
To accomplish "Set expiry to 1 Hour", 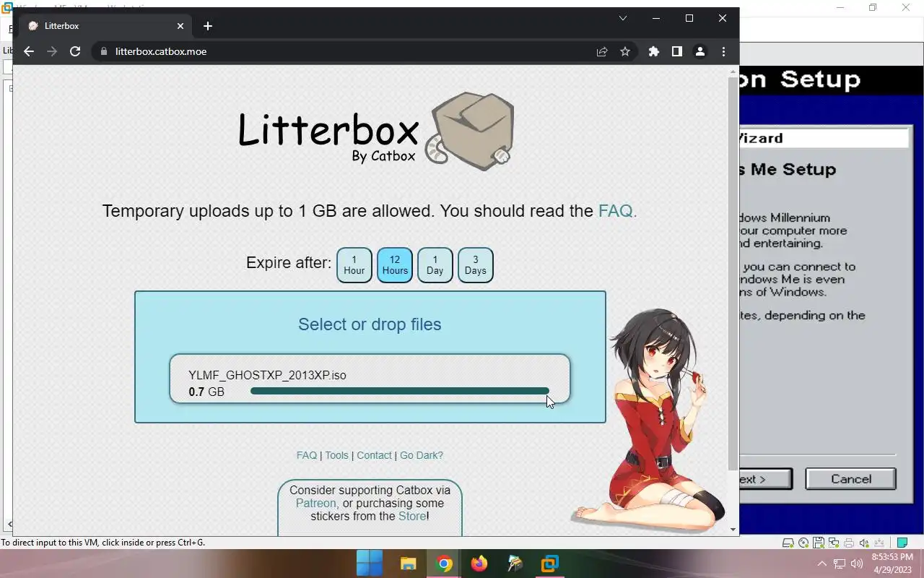I will [x=354, y=265].
